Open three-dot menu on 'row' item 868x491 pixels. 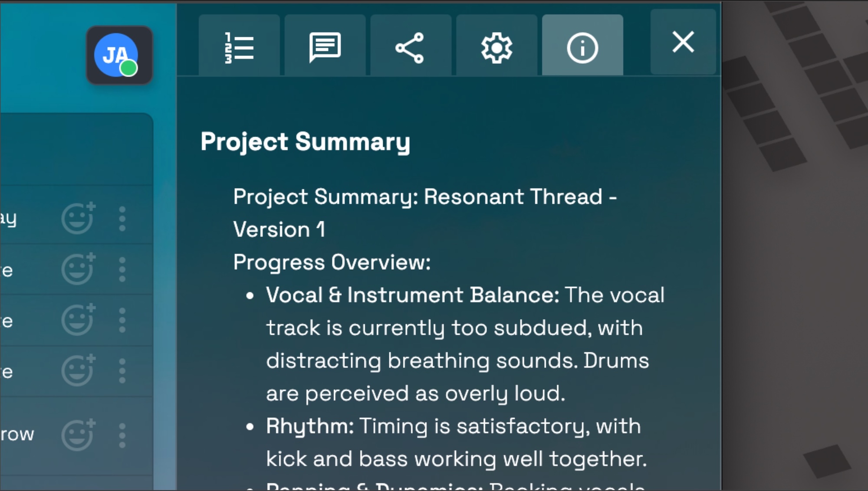[x=122, y=435]
